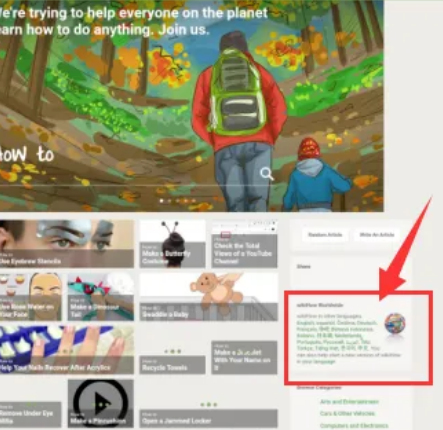The width and height of the screenshot is (443, 430).
Task: Open the Arts and Entertainment category
Action: point(349,402)
